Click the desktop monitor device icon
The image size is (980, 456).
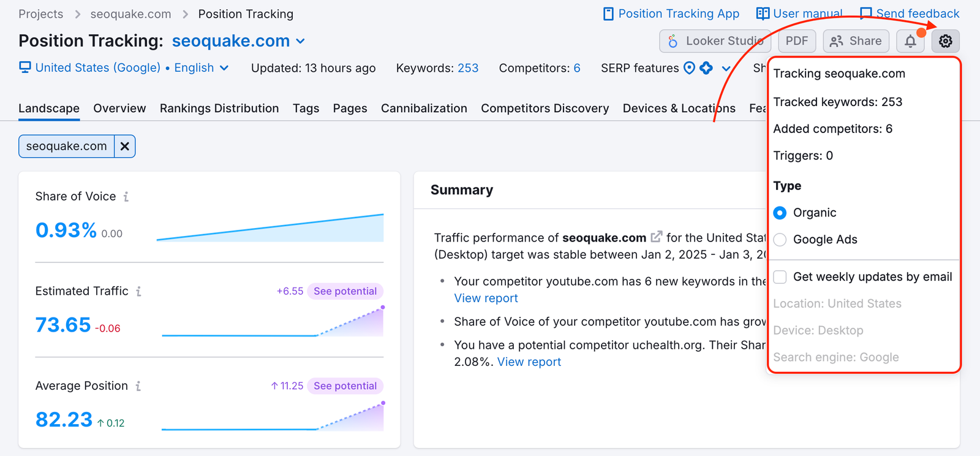point(25,67)
